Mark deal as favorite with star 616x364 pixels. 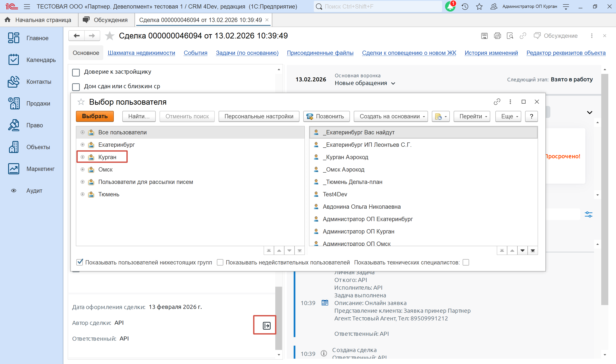(110, 36)
